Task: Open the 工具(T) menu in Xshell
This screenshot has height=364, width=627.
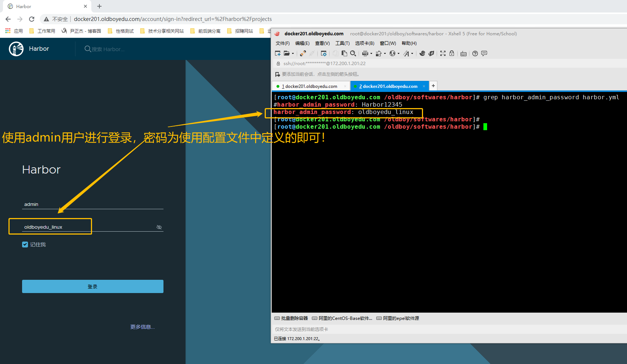Action: (x=342, y=43)
